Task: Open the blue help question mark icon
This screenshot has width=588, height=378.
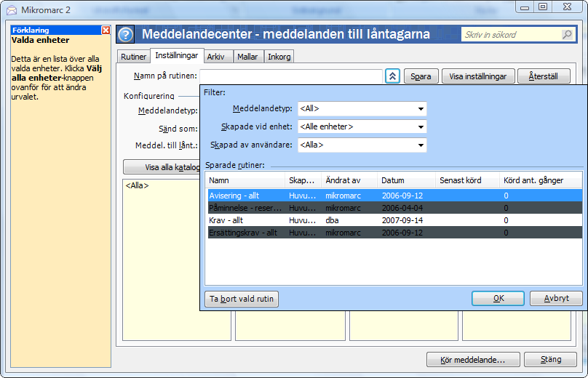Action: click(126, 35)
